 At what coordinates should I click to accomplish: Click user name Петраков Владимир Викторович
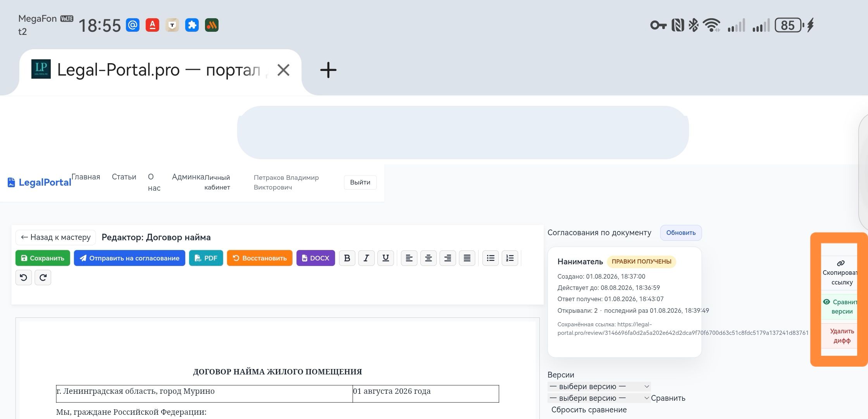pos(286,182)
